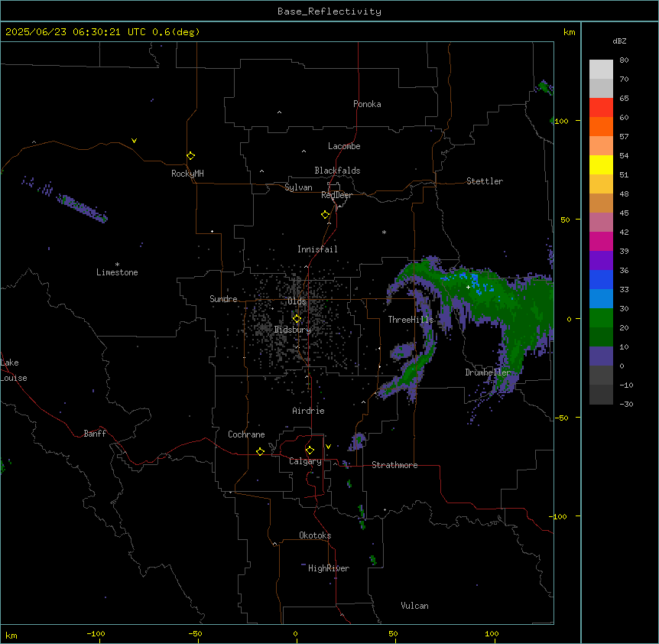Image resolution: width=659 pixels, height=644 pixels.
Task: Click the white cross marker in the rain echo
Action: (x=468, y=287)
